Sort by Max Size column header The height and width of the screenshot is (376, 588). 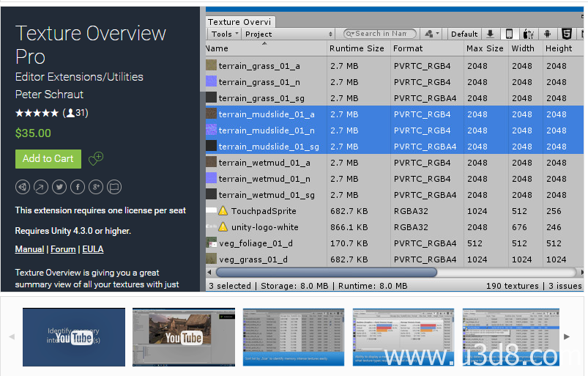(485, 48)
